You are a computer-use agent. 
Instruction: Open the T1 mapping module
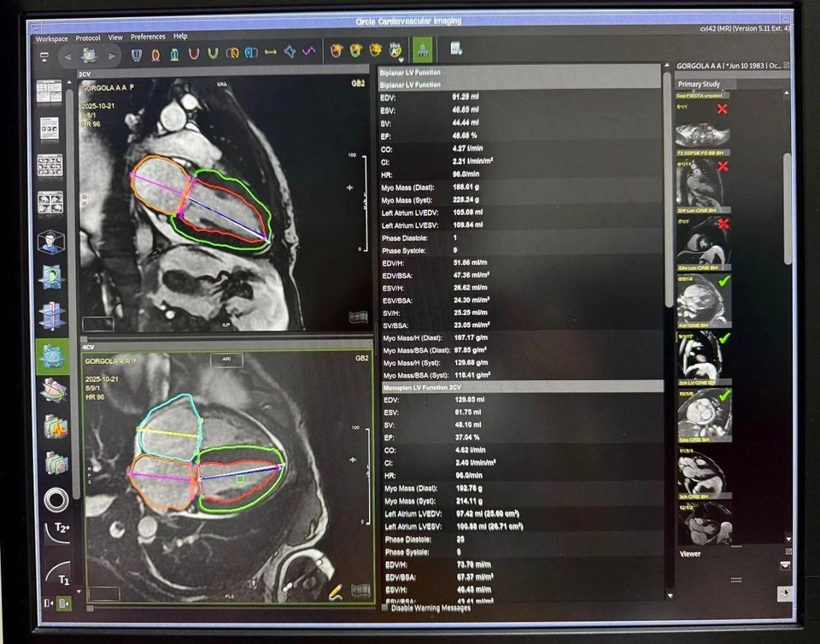[57, 575]
